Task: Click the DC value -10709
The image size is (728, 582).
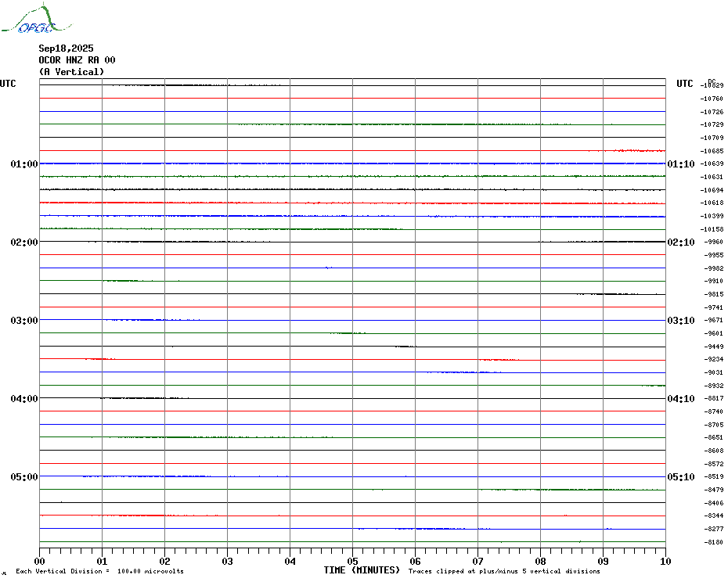Action: pos(712,138)
